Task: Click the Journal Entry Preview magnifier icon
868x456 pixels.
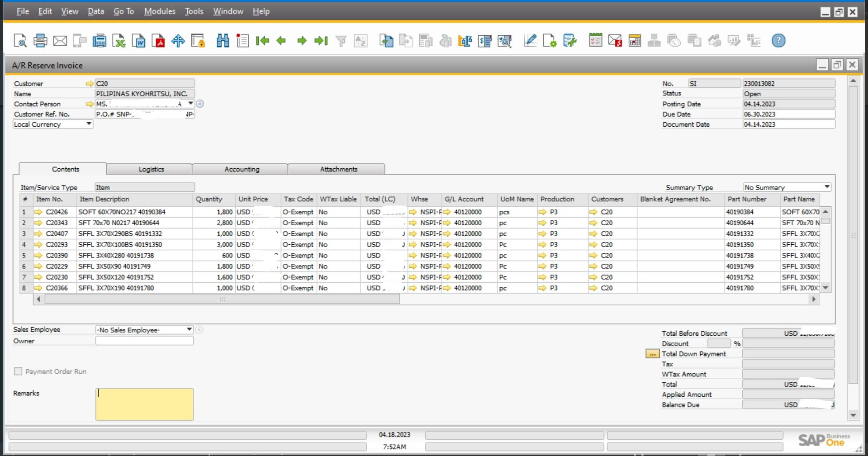Action: 504,41
